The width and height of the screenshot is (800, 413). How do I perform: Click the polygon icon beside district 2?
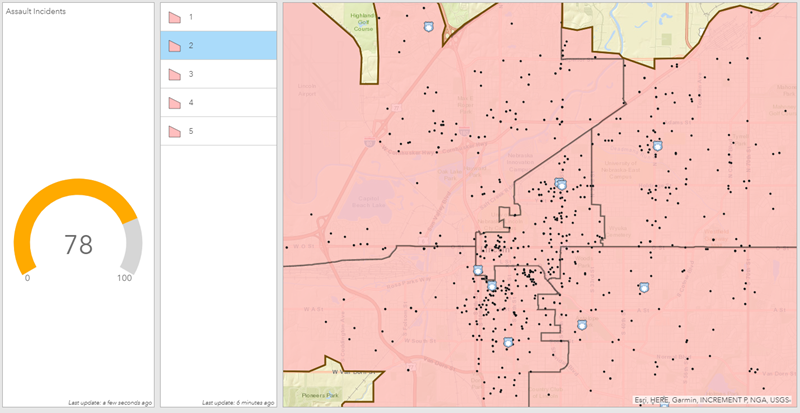[x=175, y=46]
